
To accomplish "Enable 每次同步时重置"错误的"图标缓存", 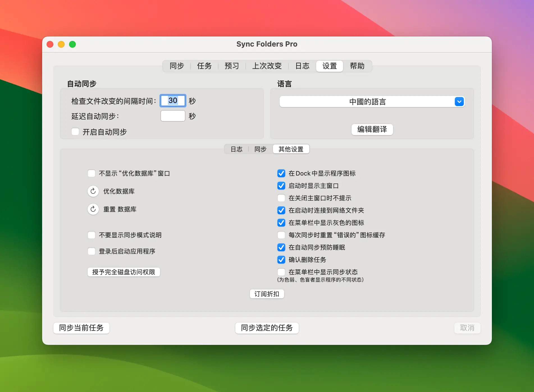I will coord(281,235).
